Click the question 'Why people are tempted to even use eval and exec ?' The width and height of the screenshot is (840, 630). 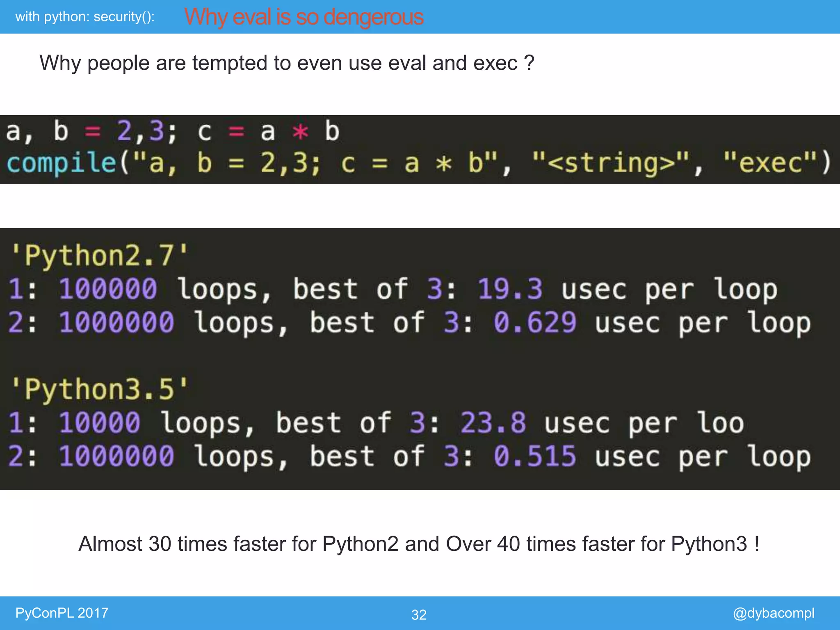click(x=287, y=63)
